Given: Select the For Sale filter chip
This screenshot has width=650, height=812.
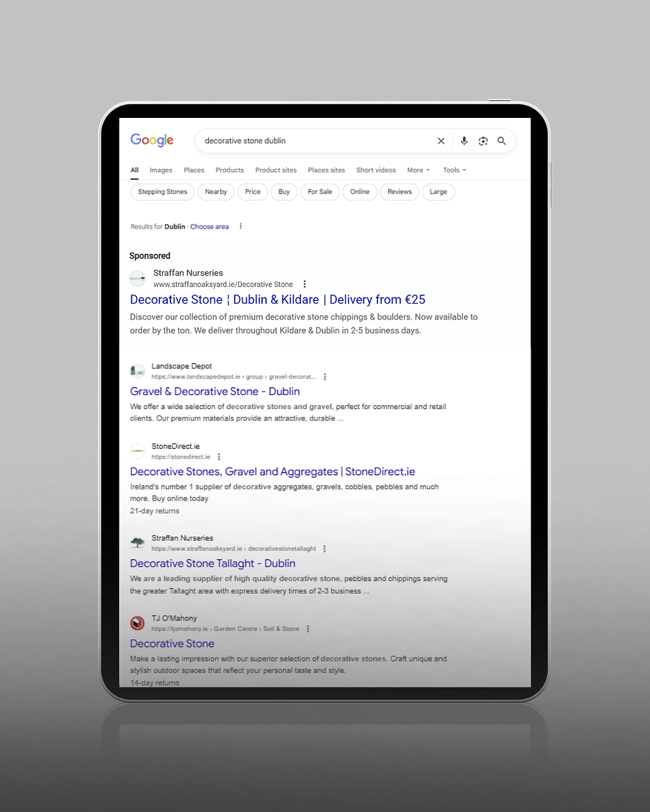Looking at the screenshot, I should tap(320, 192).
